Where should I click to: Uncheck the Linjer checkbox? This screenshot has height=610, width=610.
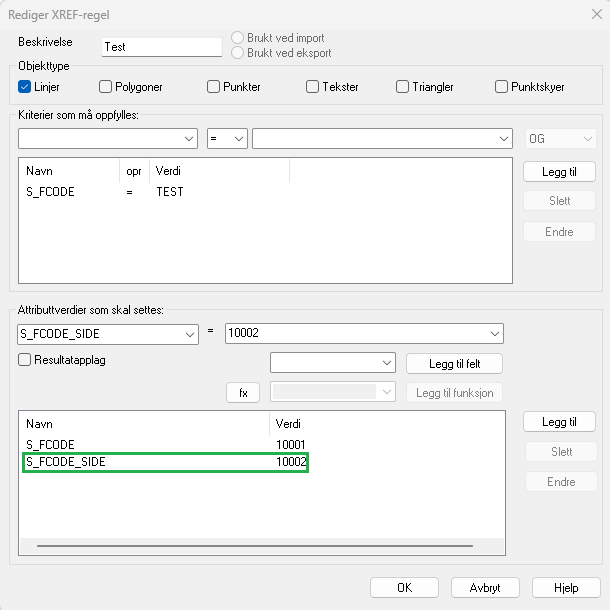click(25, 87)
